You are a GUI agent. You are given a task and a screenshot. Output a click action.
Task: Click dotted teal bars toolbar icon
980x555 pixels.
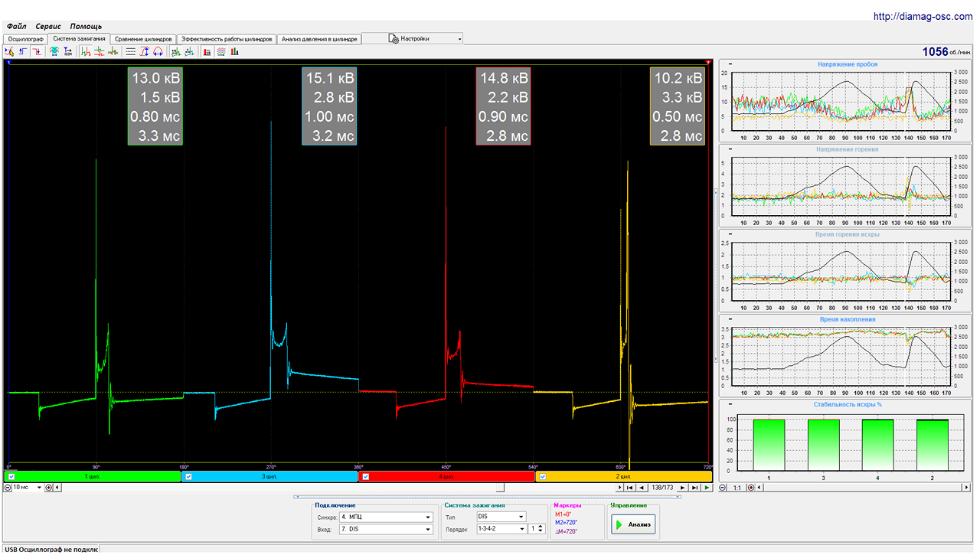click(189, 51)
